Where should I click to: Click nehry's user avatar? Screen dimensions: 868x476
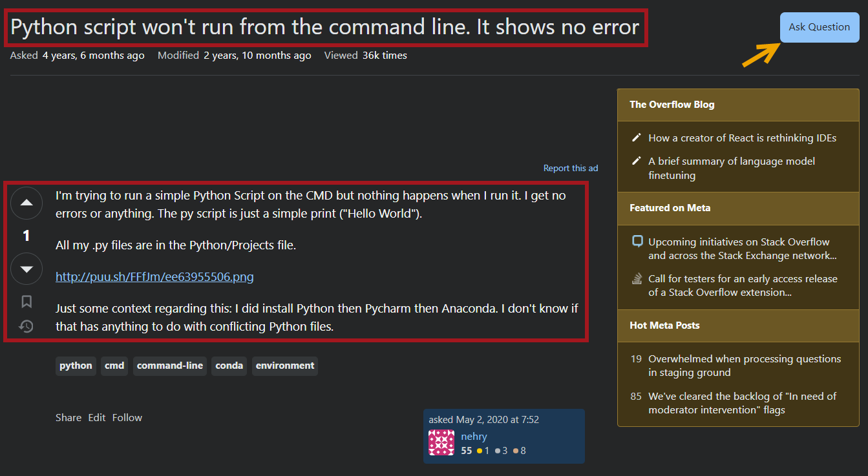click(x=441, y=443)
